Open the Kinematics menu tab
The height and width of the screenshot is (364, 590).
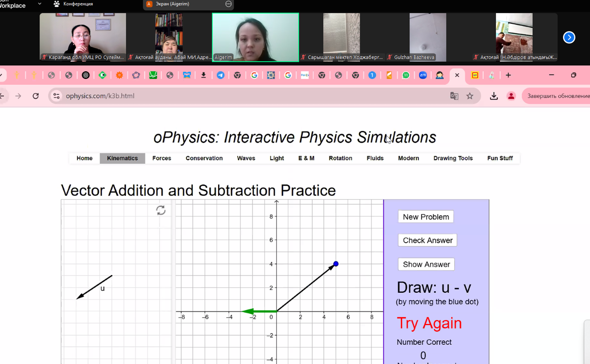click(x=122, y=158)
